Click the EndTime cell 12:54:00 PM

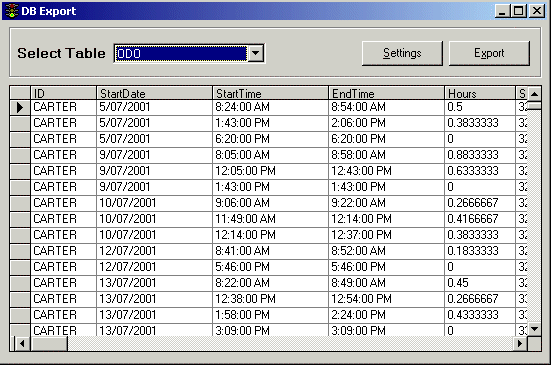386,299
